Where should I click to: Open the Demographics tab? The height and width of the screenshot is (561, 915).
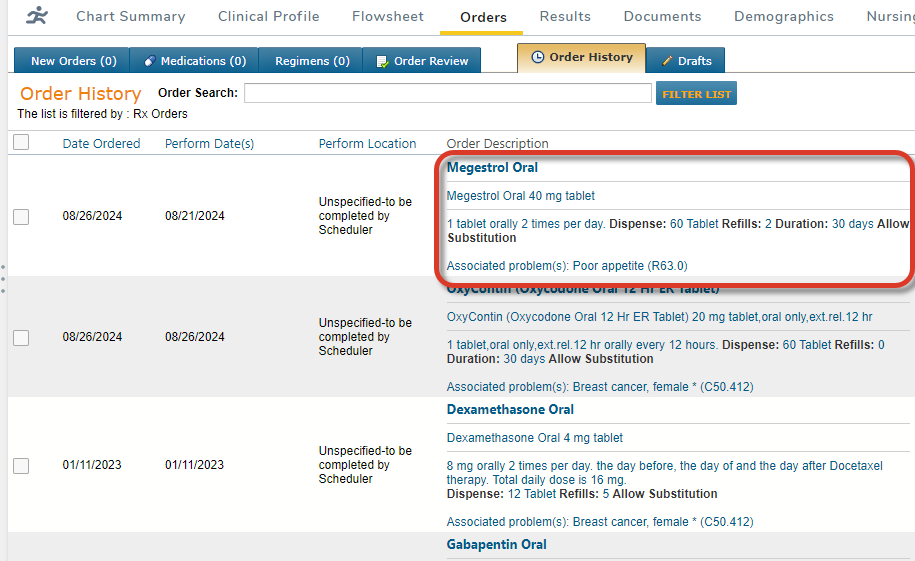(784, 16)
